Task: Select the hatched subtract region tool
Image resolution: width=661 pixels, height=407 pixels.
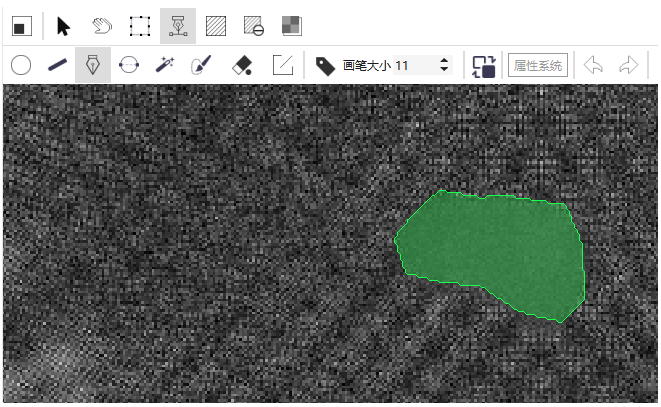Action: pyautogui.click(x=253, y=25)
